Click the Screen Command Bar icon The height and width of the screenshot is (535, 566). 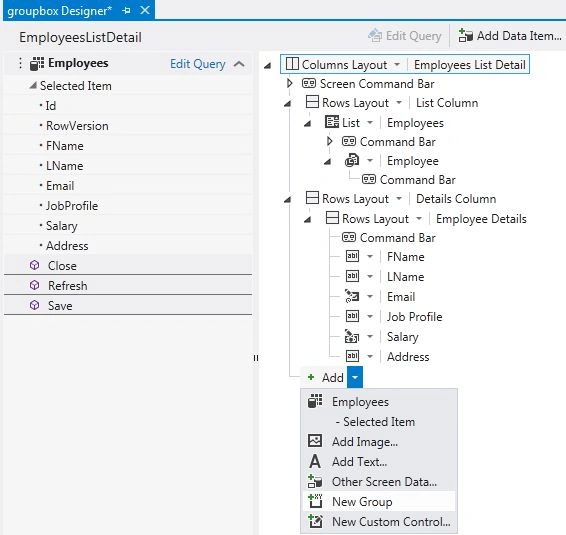pos(309,83)
